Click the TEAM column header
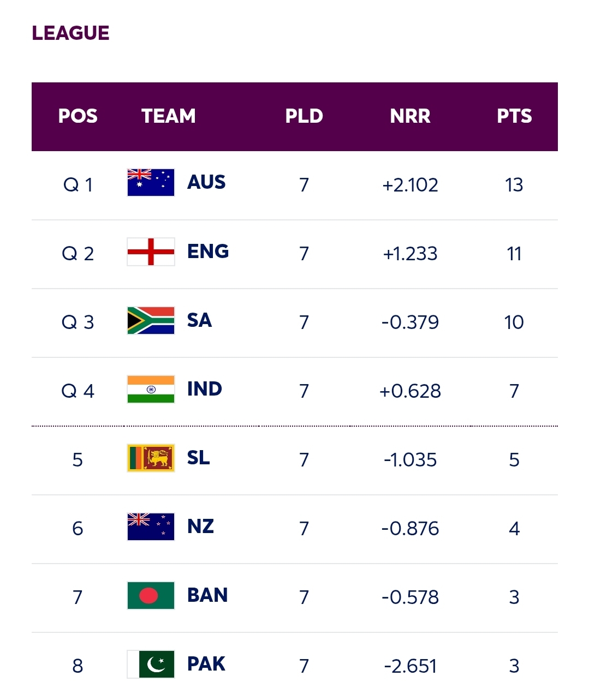The height and width of the screenshot is (700, 589). pos(169,116)
